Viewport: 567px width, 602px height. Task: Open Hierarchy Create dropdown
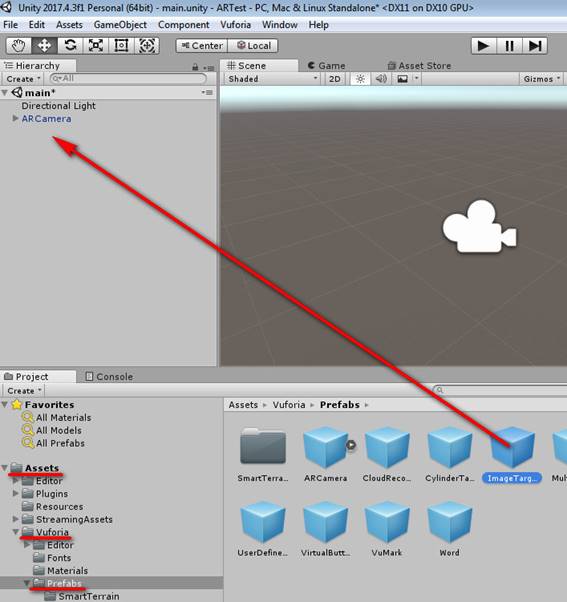coord(23,79)
